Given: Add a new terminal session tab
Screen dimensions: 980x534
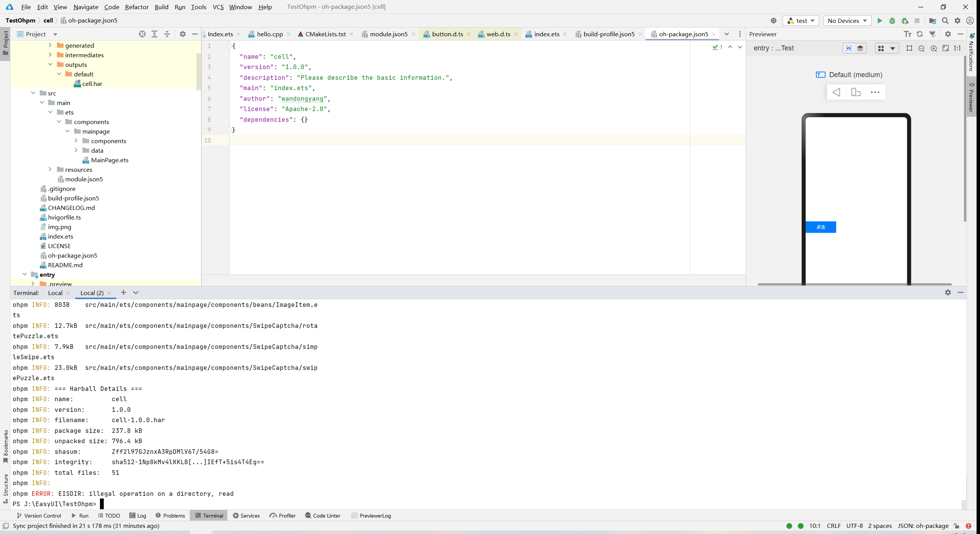Looking at the screenshot, I should click(x=123, y=292).
